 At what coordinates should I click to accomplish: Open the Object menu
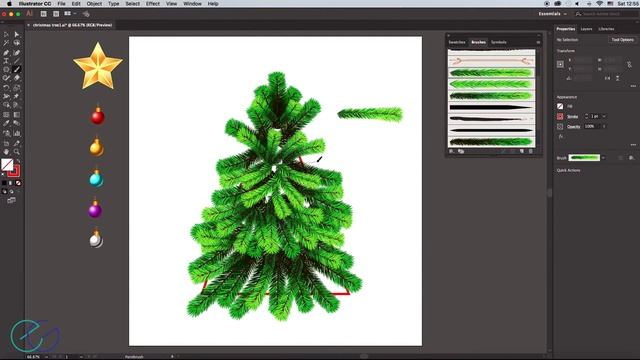(94, 4)
